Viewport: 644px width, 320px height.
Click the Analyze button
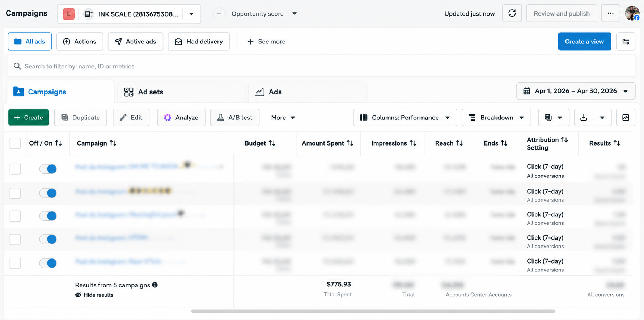tap(181, 118)
